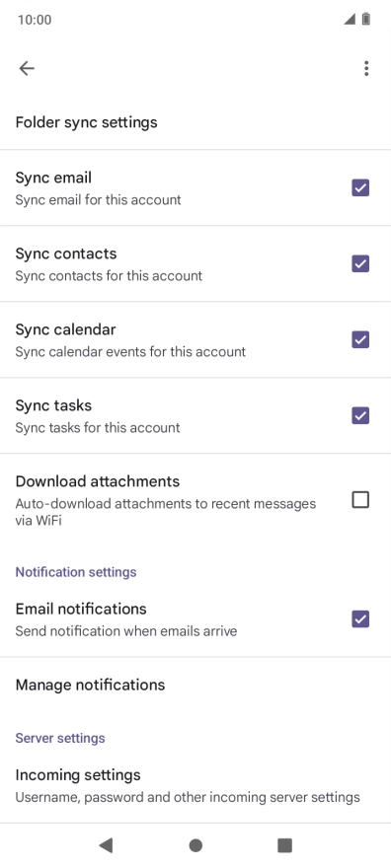Tap the Android back navigation triangle
391x868 pixels.
pos(106,844)
